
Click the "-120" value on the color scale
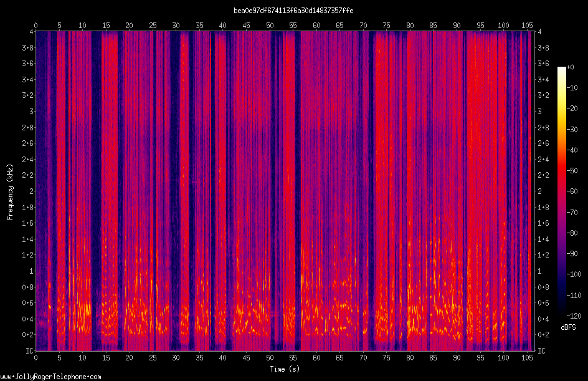574,316
